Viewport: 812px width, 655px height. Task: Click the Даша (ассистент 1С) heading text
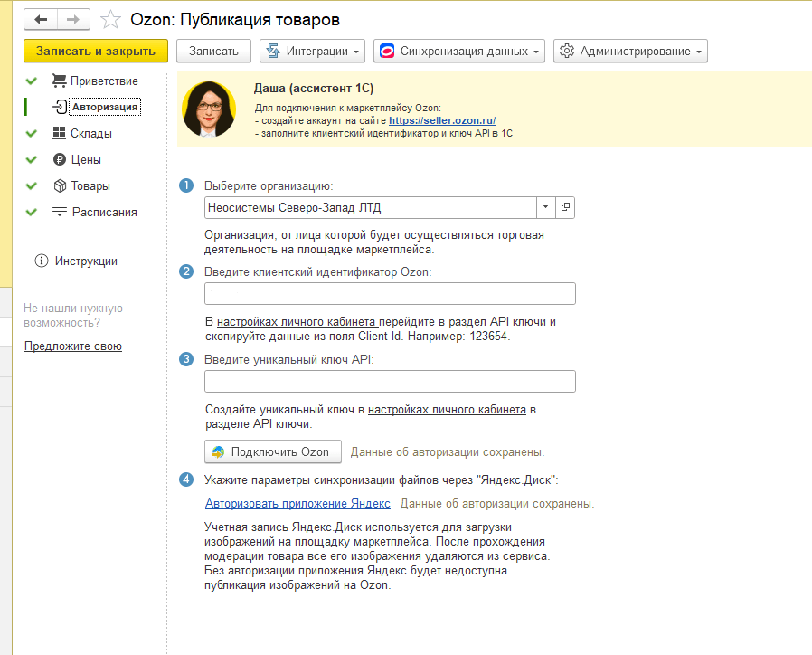point(314,88)
